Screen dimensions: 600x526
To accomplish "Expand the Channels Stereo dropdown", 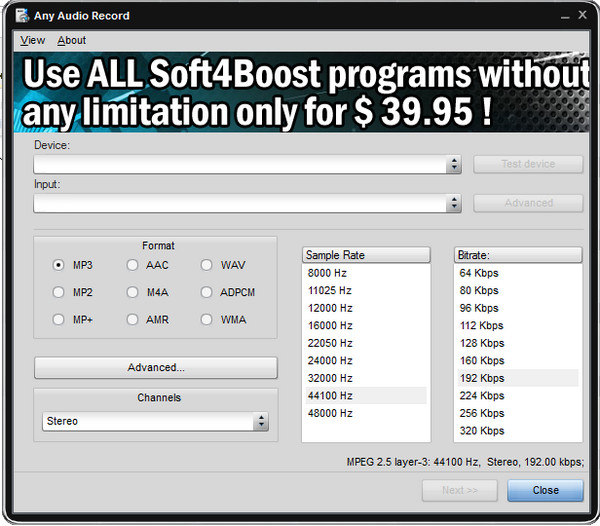I will (261, 422).
